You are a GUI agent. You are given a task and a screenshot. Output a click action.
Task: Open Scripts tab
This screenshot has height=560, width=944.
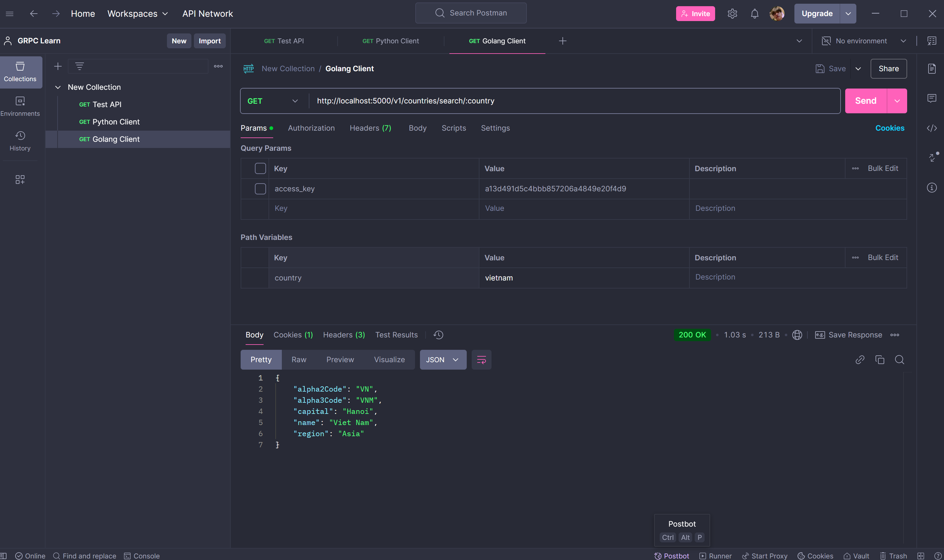453,128
